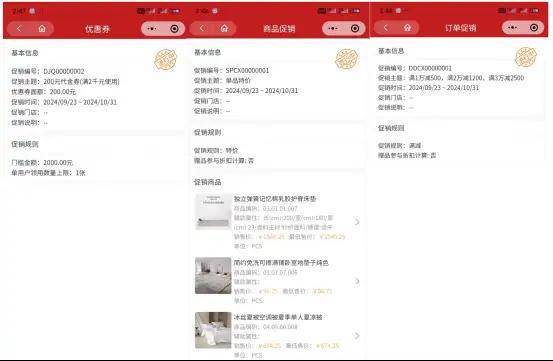Close mini program on 优惠券 screen
Image resolution: width=553 pixels, height=361 pixels.
point(174,29)
